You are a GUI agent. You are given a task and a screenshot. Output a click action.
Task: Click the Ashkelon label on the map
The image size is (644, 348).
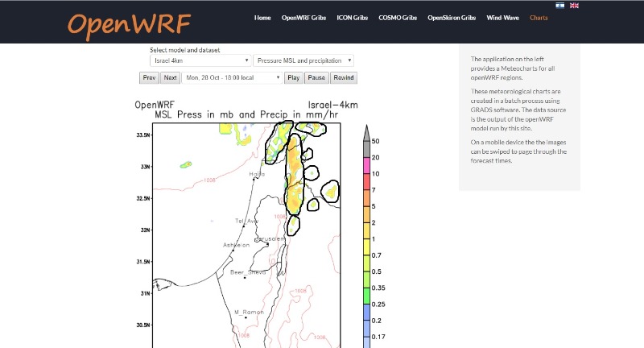236,245
